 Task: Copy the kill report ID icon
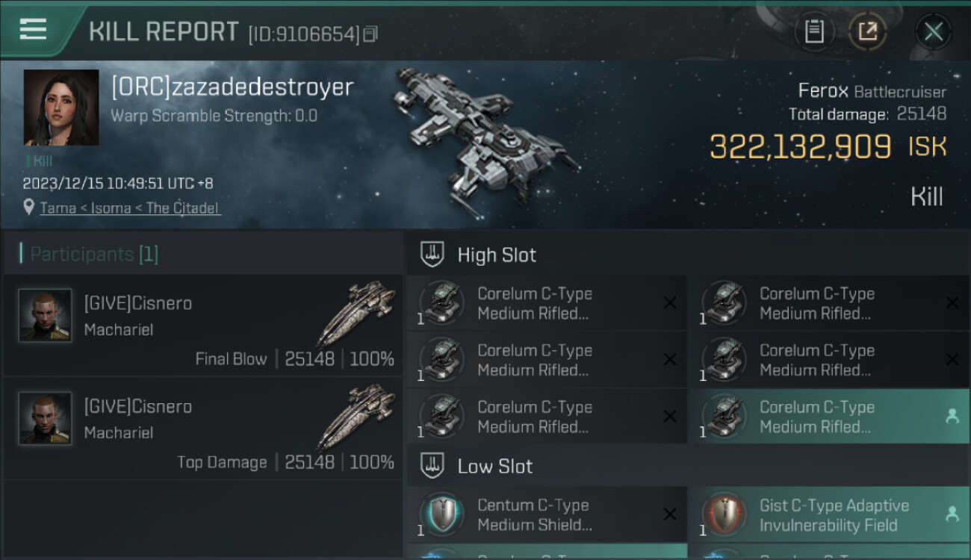pos(370,34)
